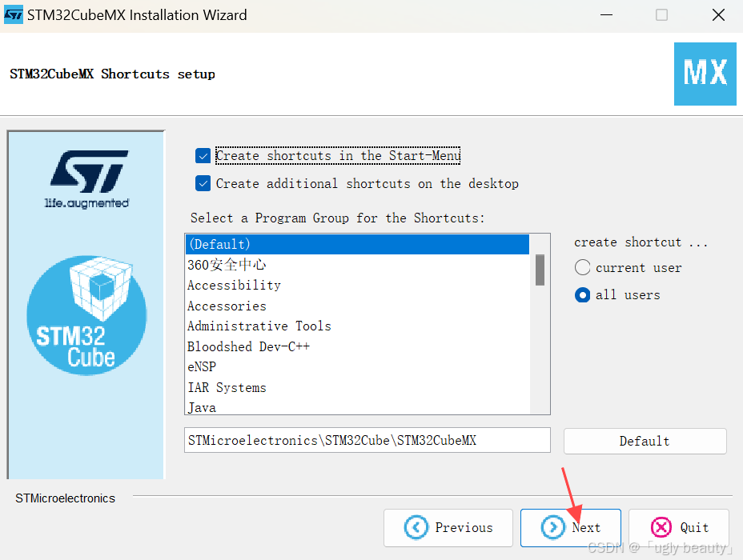743x560 pixels.
Task: Select the all users radio option
Action: coord(582,295)
